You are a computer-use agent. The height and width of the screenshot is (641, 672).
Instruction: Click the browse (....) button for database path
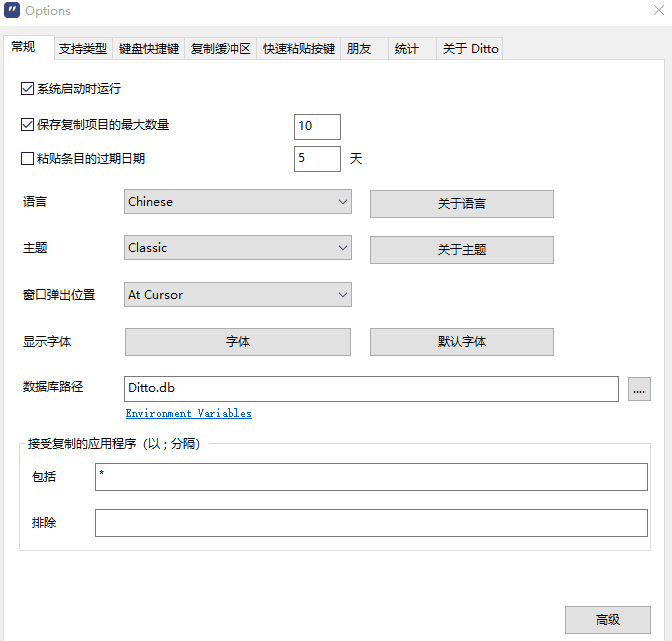639,389
